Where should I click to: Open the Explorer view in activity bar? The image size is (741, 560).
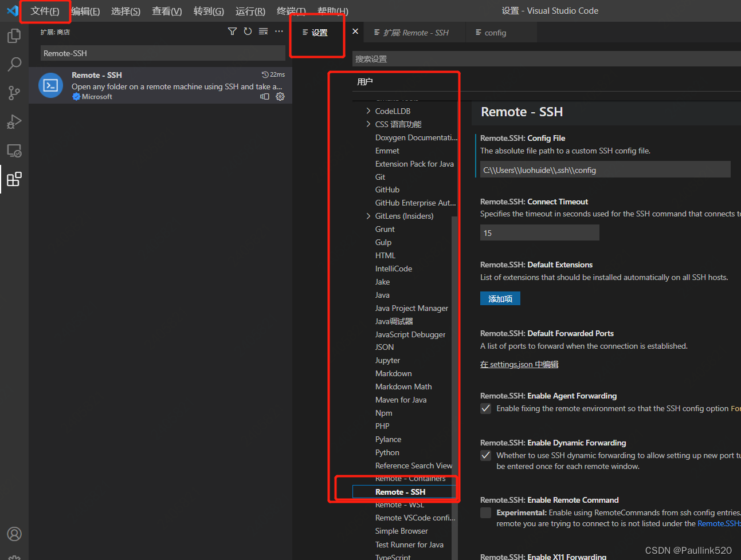14,36
